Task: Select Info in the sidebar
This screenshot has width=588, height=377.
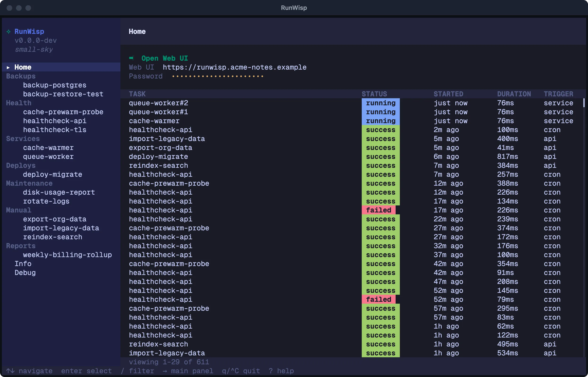Action: click(23, 264)
